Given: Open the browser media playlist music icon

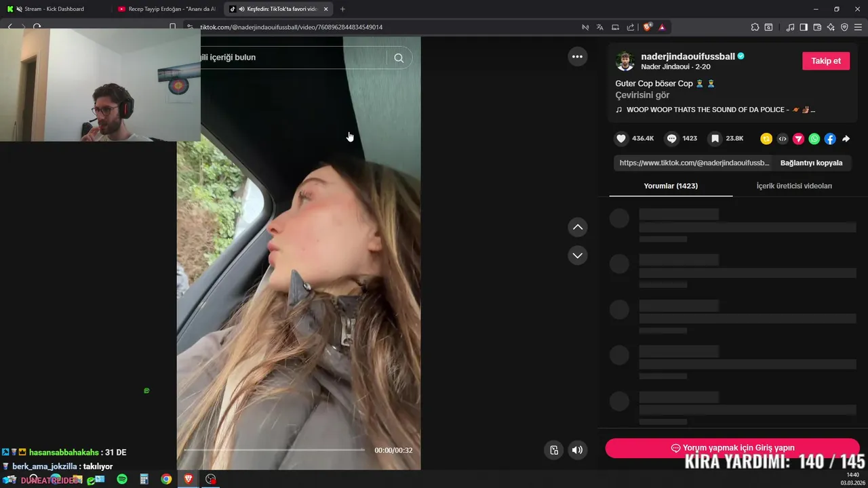Looking at the screenshot, I should (x=790, y=27).
